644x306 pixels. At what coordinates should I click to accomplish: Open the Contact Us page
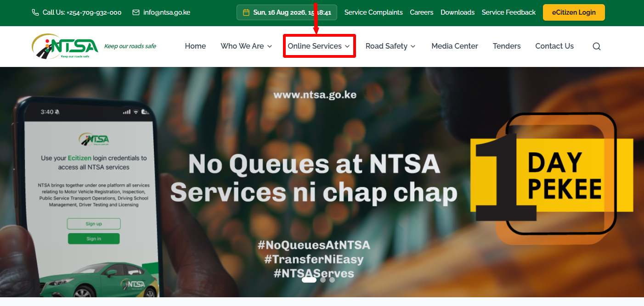[x=554, y=46]
